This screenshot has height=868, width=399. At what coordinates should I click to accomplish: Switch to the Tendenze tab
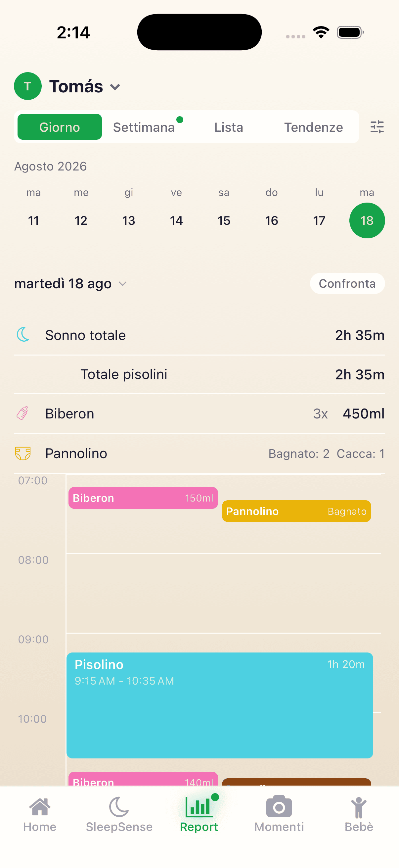[x=313, y=127]
